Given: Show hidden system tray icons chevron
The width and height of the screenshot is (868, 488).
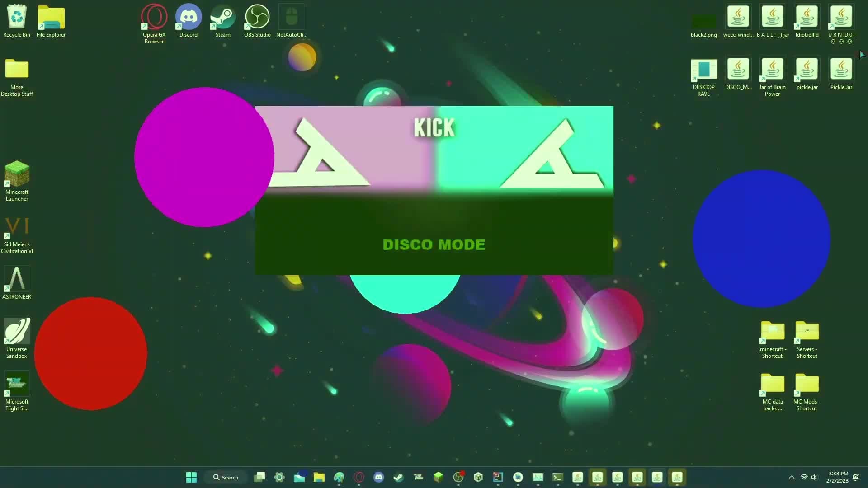Looking at the screenshot, I should (x=792, y=477).
